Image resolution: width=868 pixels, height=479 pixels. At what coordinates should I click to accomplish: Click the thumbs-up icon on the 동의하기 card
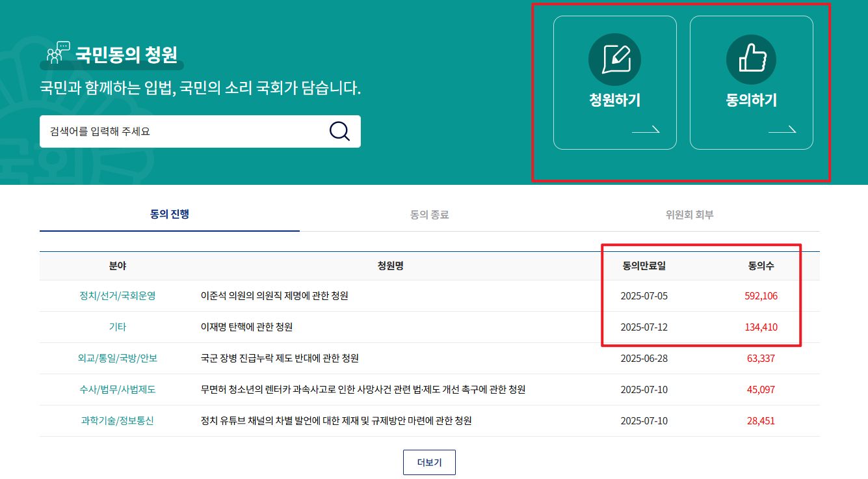[x=752, y=59]
